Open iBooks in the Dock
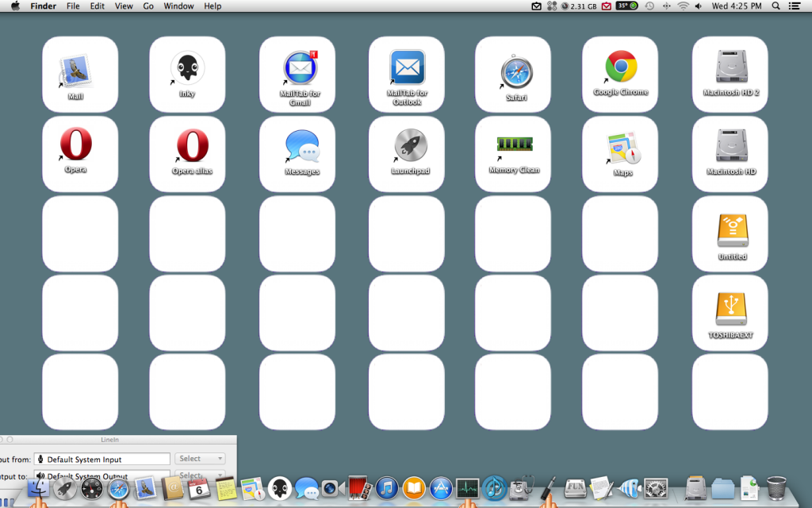Image resolution: width=812 pixels, height=508 pixels. [414, 488]
